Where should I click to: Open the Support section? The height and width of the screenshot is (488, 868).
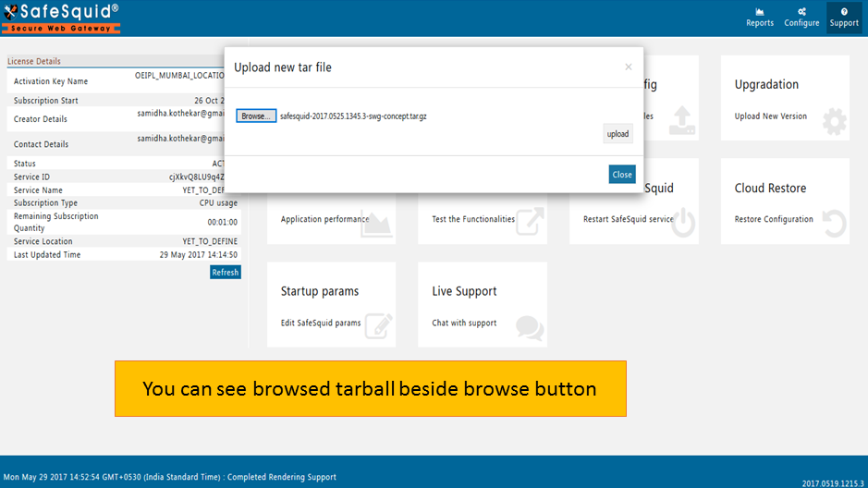(x=844, y=18)
